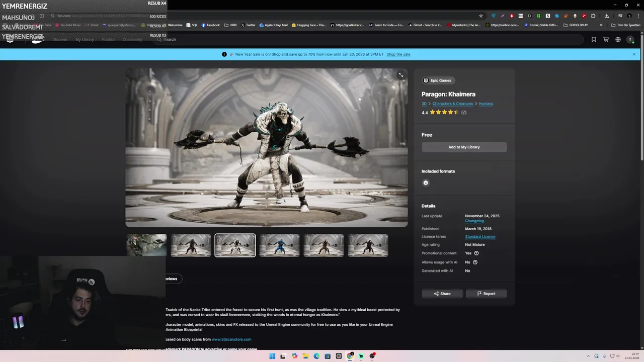Open the Chrome three-dot menu
Viewport: 644px width, 362px height.
coord(638,16)
